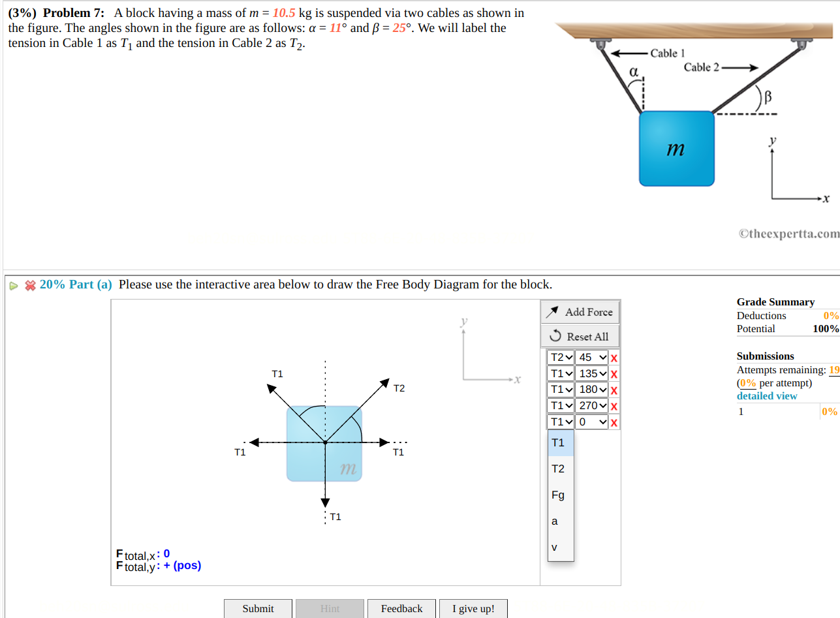Click the I give up! button
Image resolution: width=840 pixels, height=618 pixels.
pyautogui.click(x=473, y=608)
